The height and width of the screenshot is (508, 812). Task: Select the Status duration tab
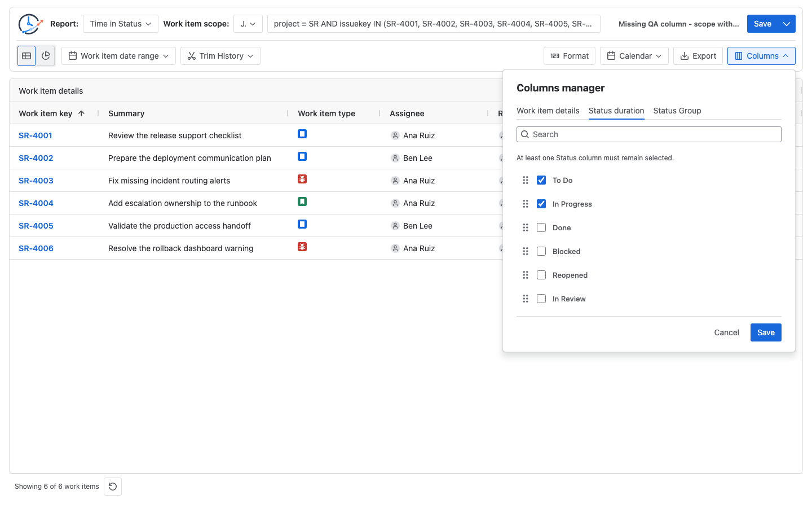coord(616,111)
